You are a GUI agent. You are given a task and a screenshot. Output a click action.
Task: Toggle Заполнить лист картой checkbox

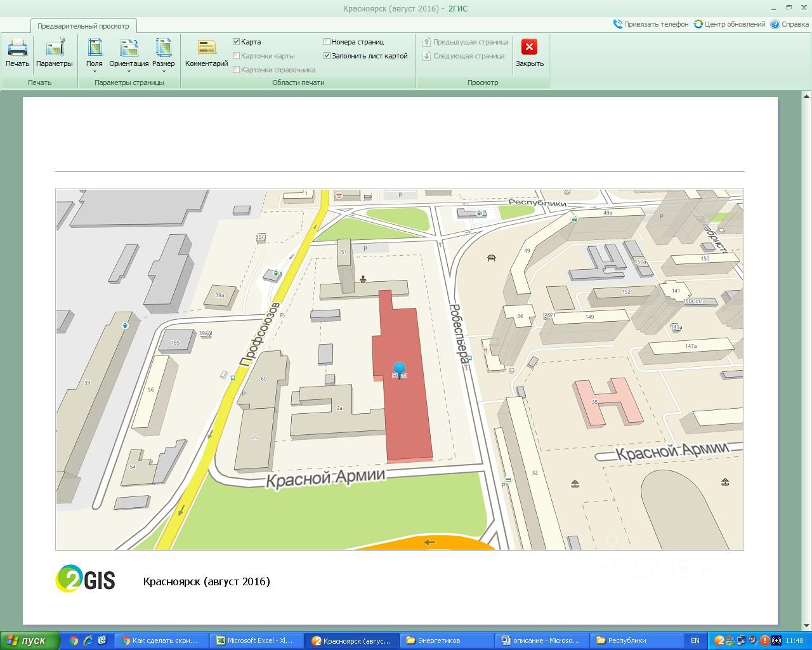point(327,56)
